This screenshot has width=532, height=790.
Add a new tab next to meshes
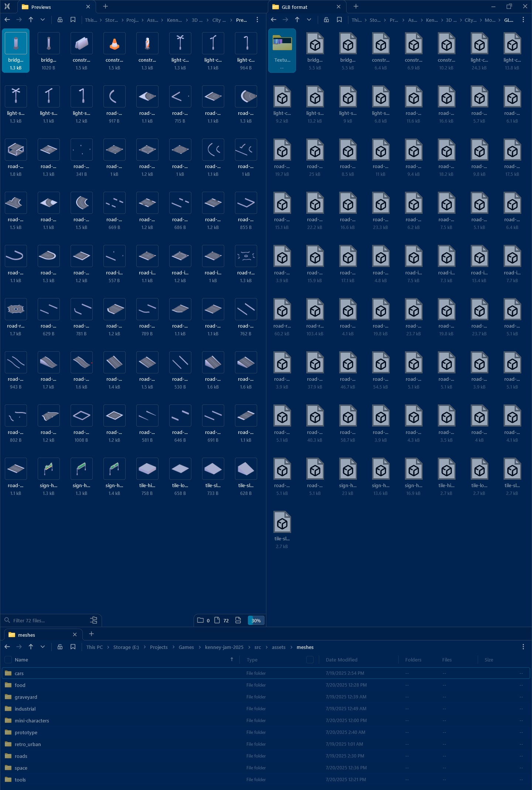(x=92, y=634)
